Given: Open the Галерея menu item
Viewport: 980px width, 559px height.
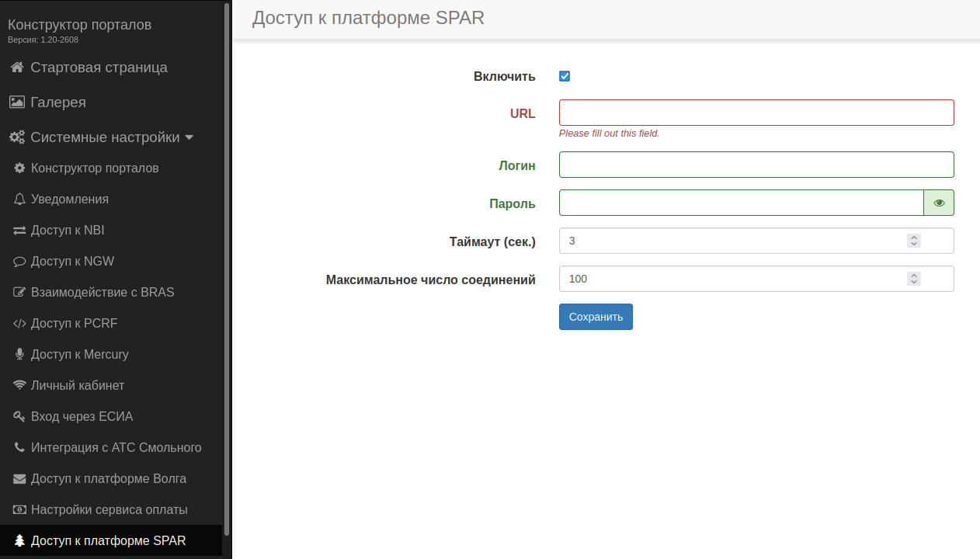Looking at the screenshot, I should [x=111, y=102].
